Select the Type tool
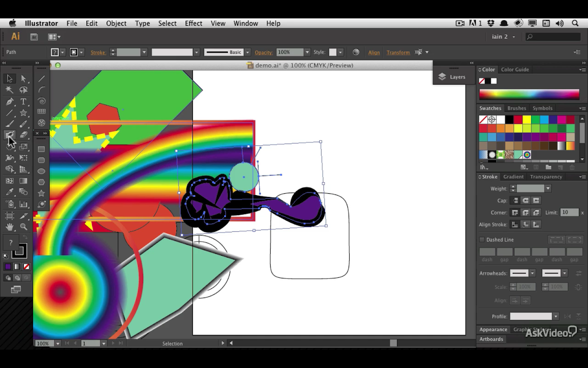The image size is (588, 368). (23, 102)
